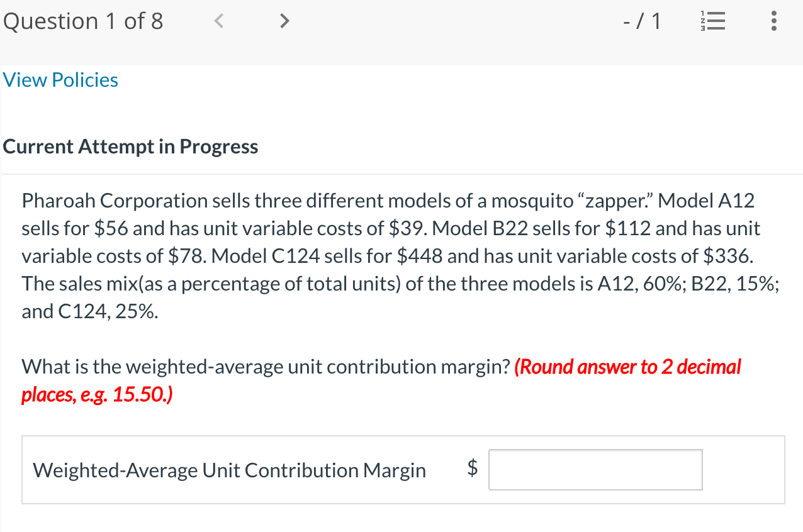803x532 pixels.
Task: Select the Current Attempt in Progress heading
Action: point(130,146)
